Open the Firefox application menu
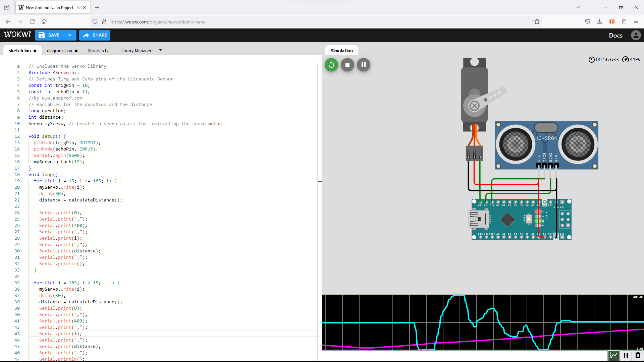The image size is (644, 362). (636, 22)
